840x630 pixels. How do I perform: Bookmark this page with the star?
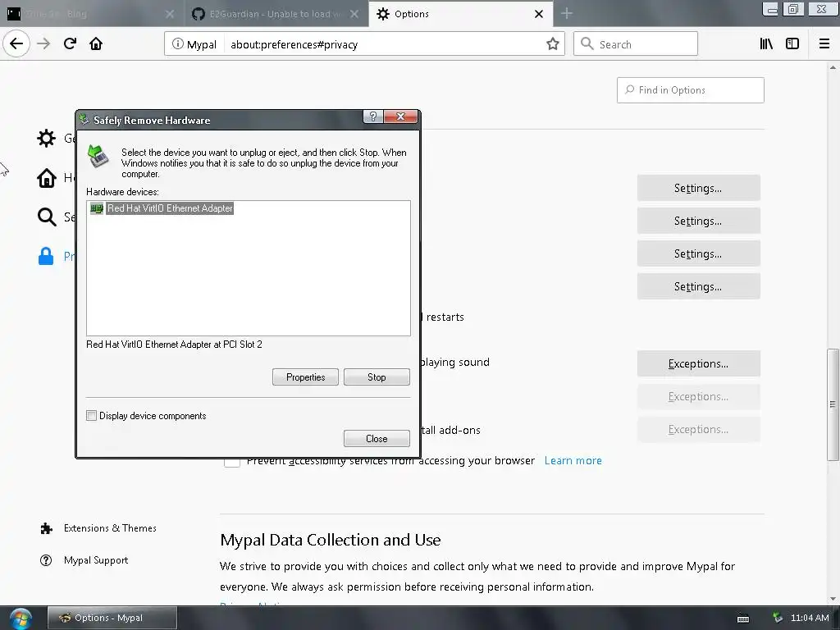(552, 44)
